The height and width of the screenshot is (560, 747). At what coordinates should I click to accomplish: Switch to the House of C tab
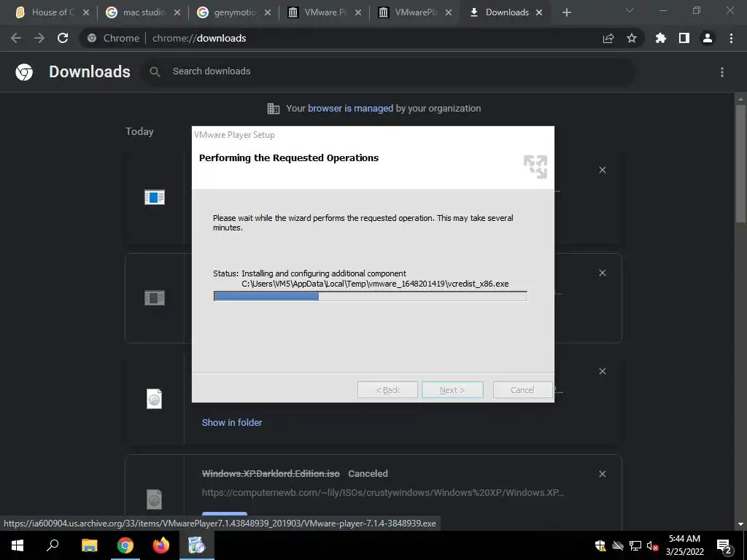[52, 12]
